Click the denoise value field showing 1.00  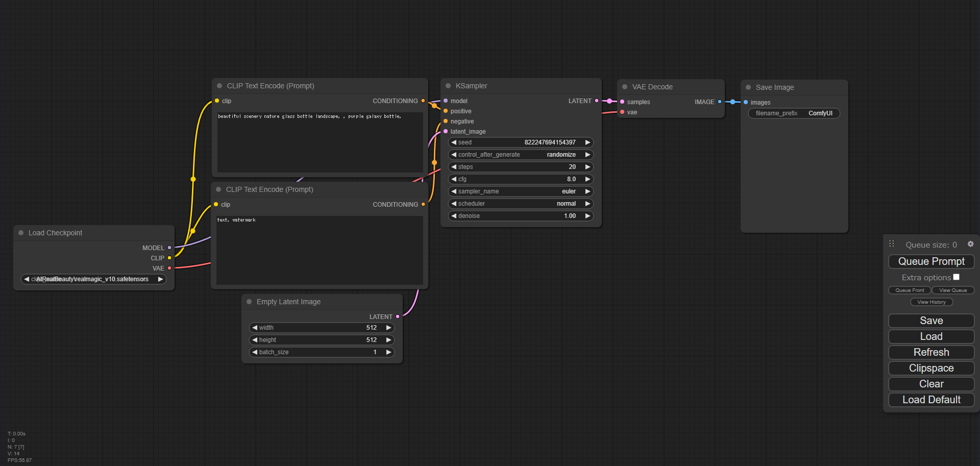521,216
